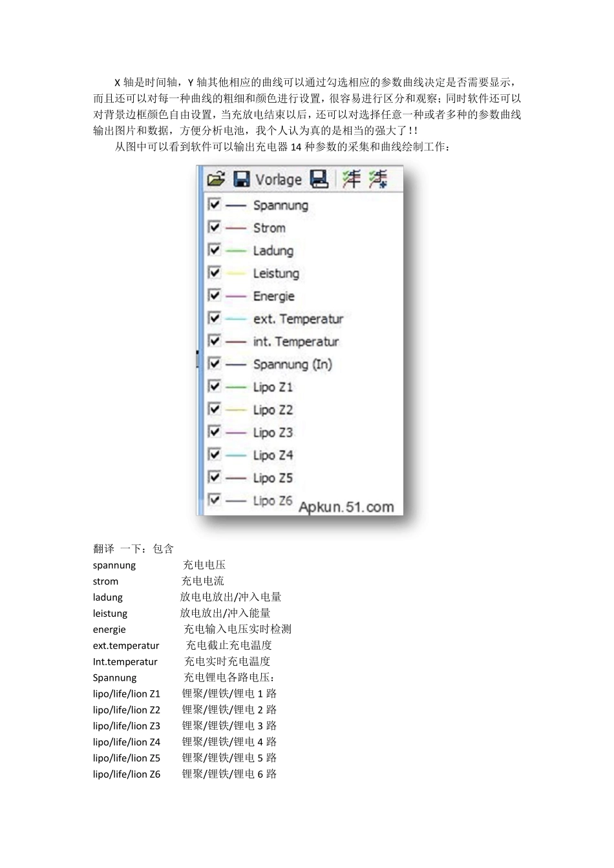614x868 pixels.
Task: Uncheck the Strom curve checkbox
Action: coord(214,227)
